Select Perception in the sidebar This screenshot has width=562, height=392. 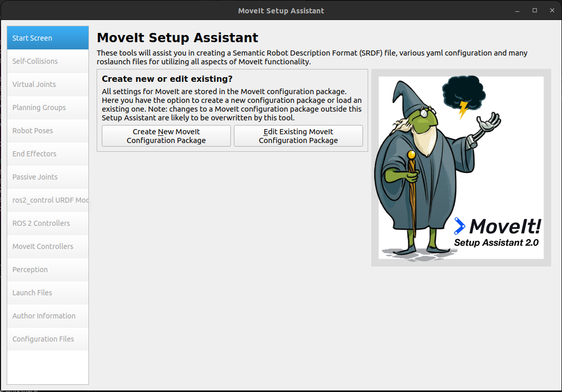point(48,270)
